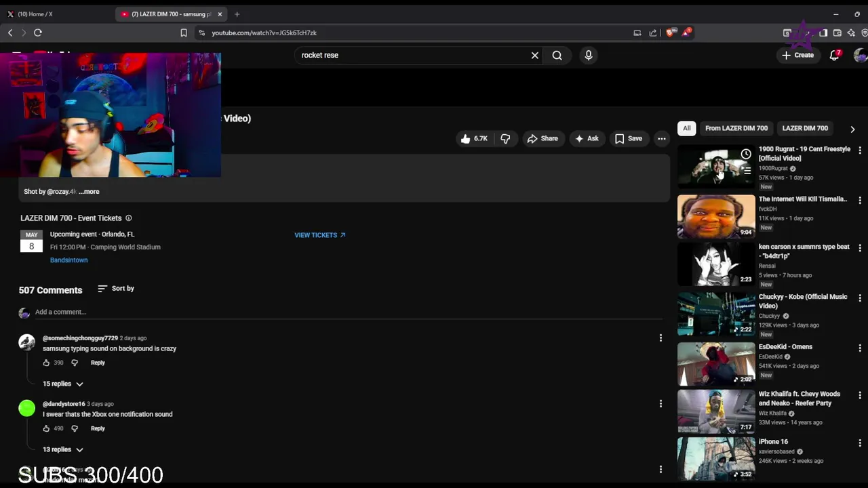This screenshot has height=488, width=868.
Task: Reply to the samsung typing sound comment
Action: tap(98, 363)
